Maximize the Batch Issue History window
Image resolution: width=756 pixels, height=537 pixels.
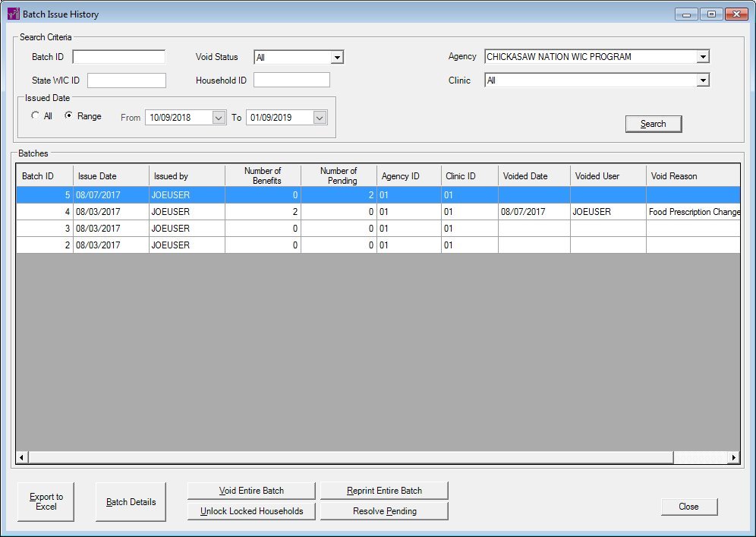(x=711, y=14)
